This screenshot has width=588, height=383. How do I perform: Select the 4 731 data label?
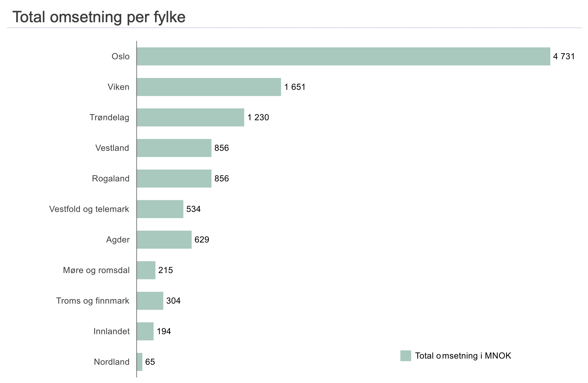tap(564, 57)
